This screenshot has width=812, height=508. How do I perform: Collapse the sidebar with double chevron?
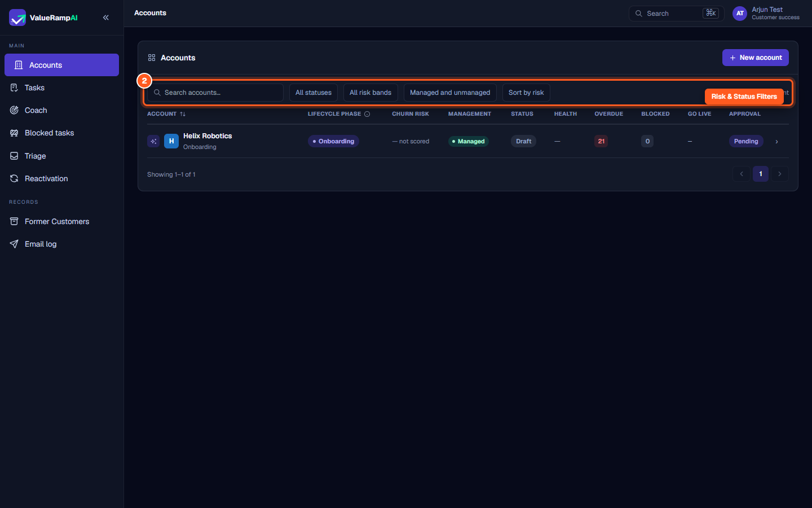106,17
